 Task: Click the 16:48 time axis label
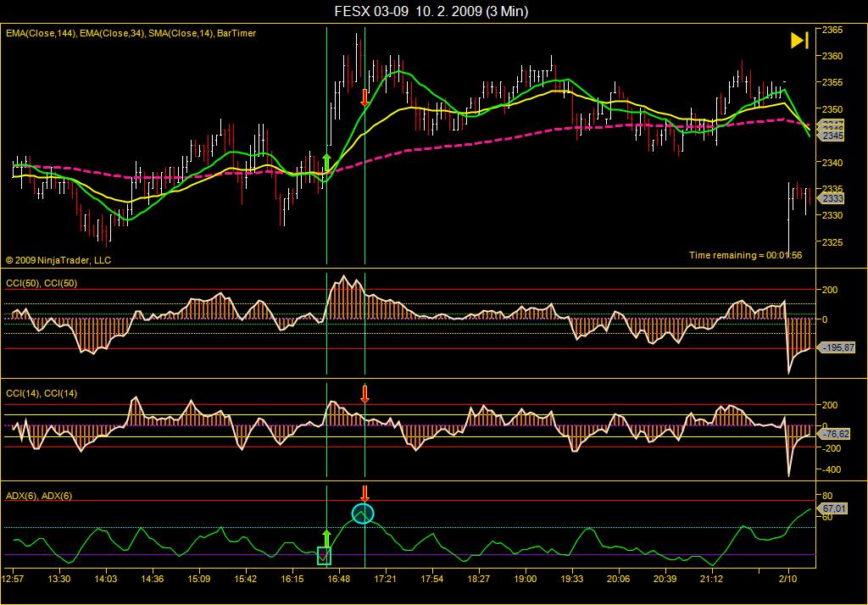coord(339,580)
